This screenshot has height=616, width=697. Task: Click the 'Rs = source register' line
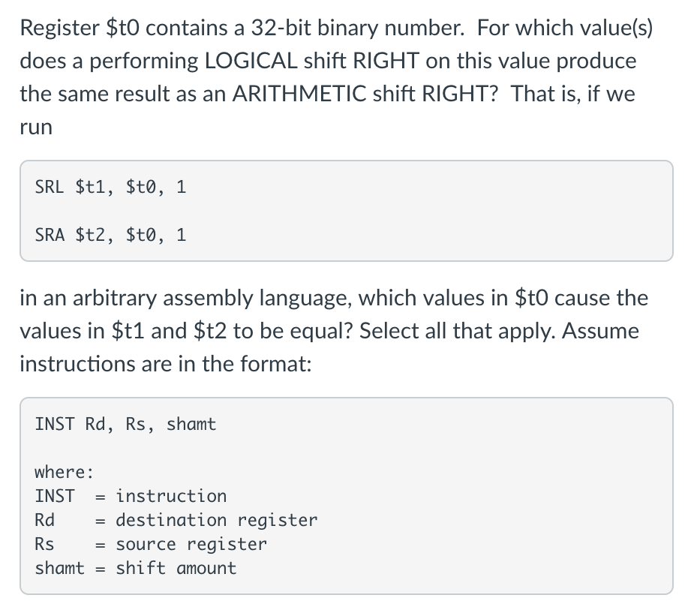[x=151, y=544]
